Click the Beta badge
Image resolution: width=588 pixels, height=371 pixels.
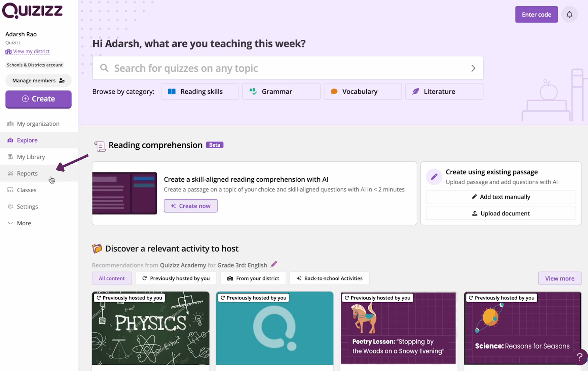point(215,145)
